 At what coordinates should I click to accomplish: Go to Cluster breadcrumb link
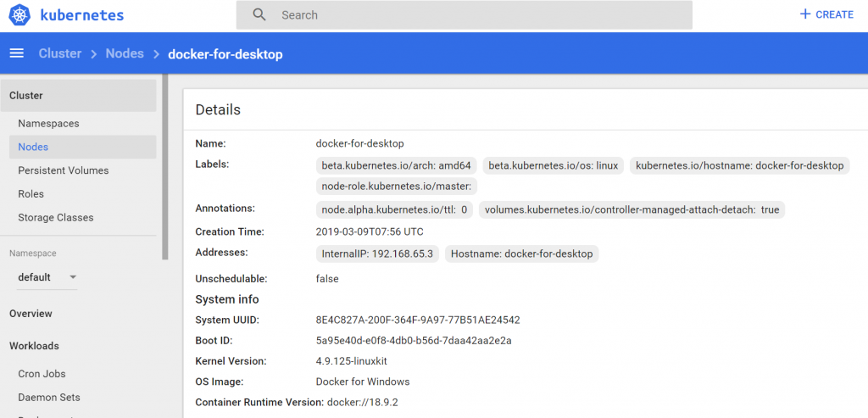click(60, 53)
